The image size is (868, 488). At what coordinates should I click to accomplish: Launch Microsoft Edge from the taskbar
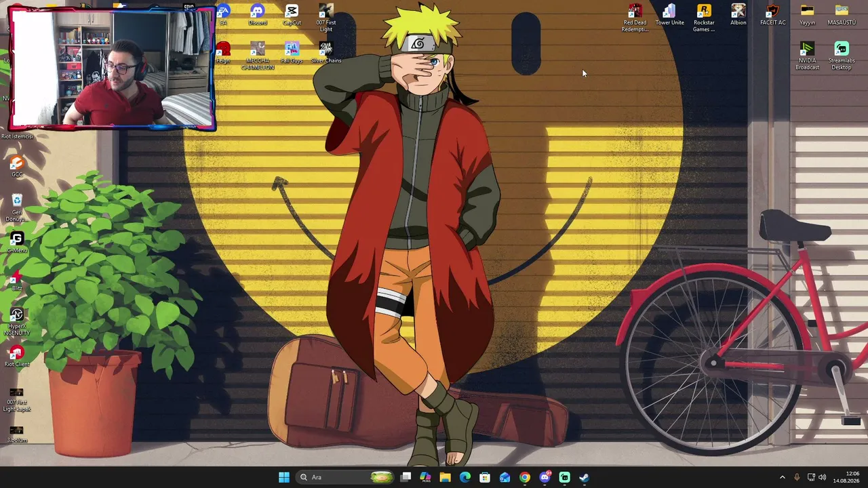(x=465, y=477)
